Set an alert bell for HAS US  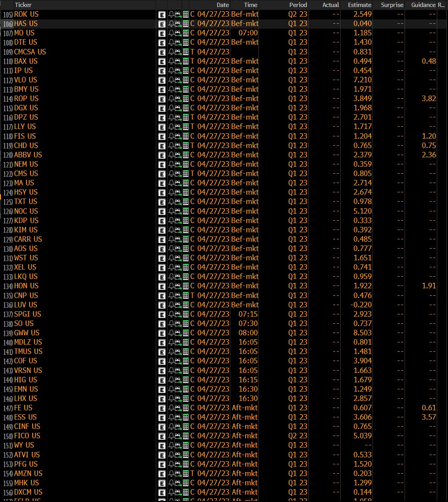click(171, 24)
